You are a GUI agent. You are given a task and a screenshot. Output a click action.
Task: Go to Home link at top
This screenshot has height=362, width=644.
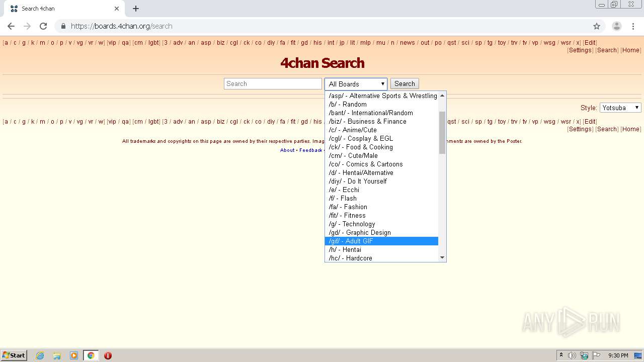coord(630,50)
